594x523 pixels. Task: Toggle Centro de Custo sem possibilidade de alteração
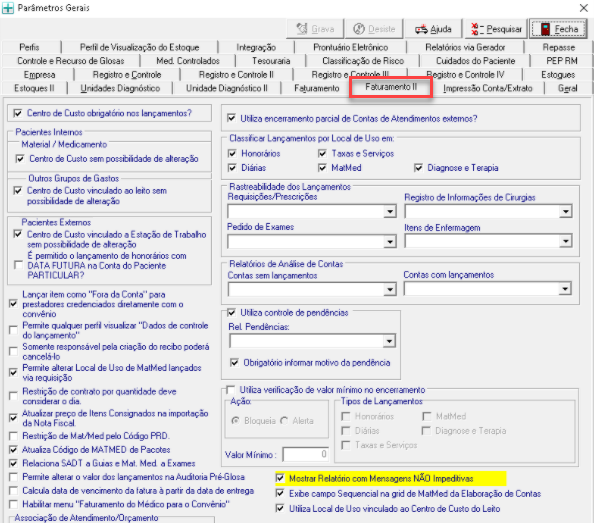pyautogui.click(x=20, y=159)
